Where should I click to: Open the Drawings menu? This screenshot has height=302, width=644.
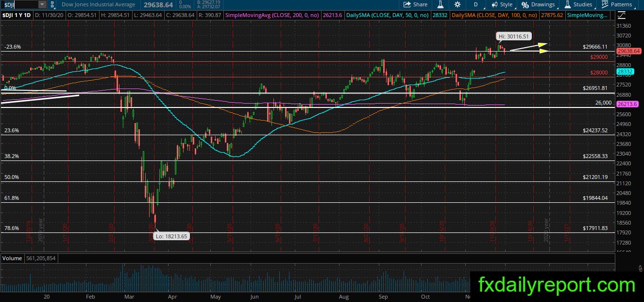(538, 4)
